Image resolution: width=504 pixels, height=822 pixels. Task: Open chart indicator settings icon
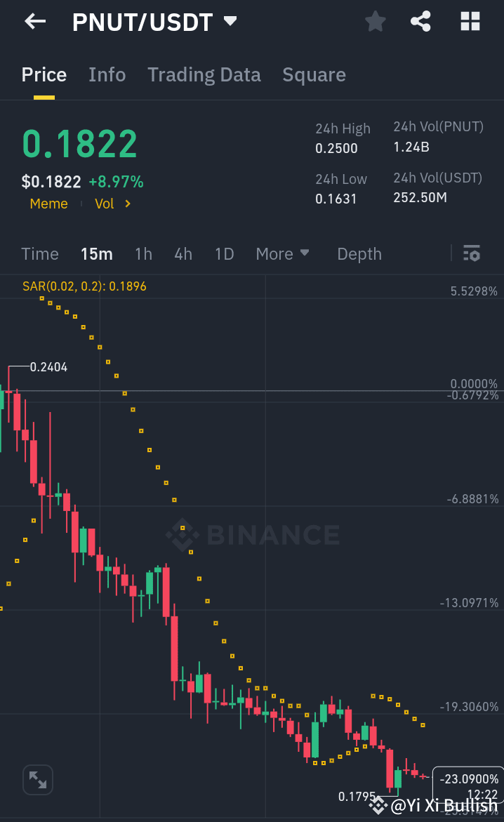(471, 253)
